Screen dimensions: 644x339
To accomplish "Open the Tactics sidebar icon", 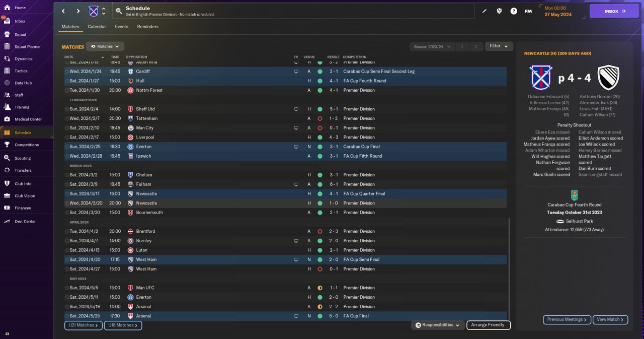I will pos(7,71).
